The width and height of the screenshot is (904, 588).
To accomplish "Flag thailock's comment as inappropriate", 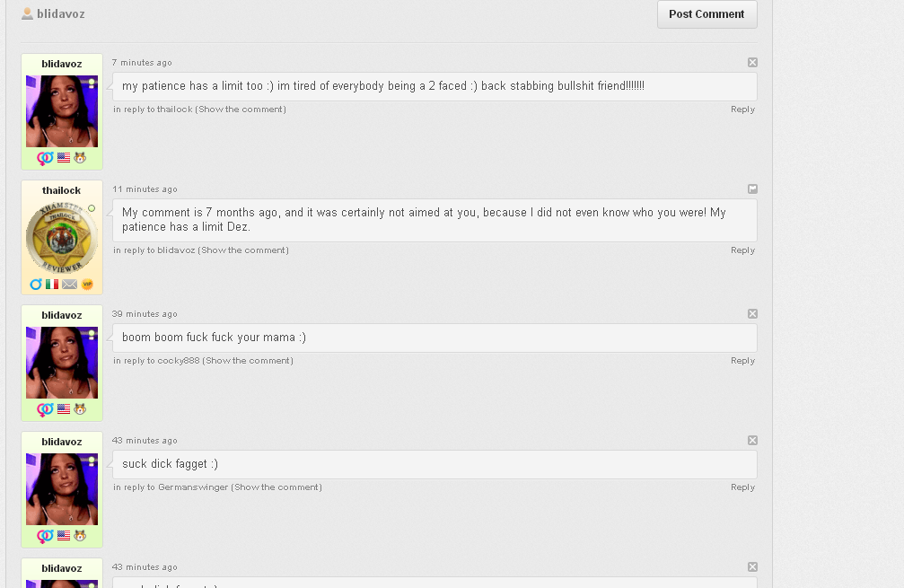I will click(752, 189).
